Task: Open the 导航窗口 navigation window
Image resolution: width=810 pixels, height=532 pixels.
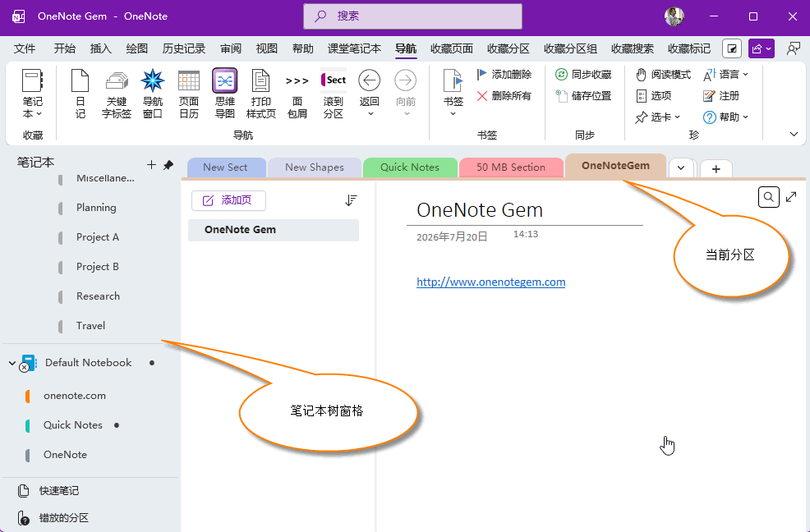Action: click(153, 94)
